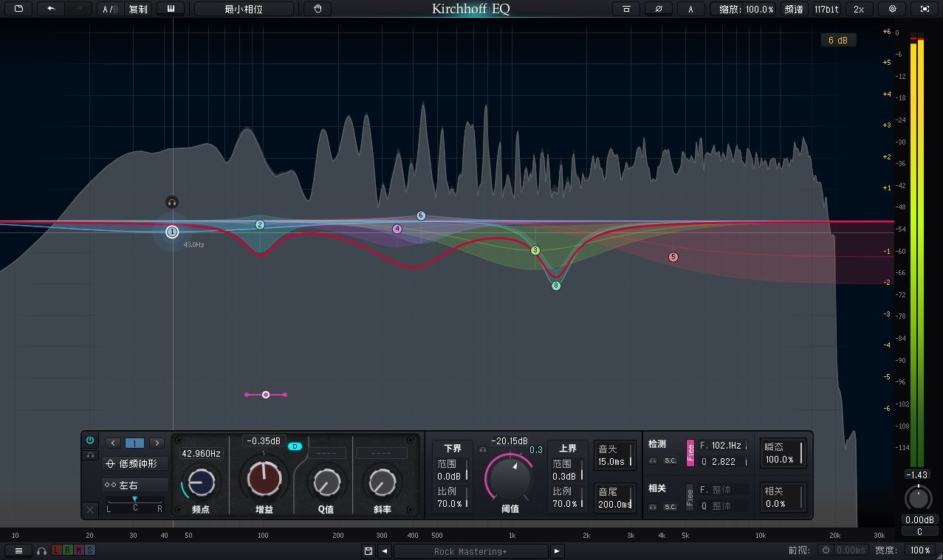This screenshot has width=943, height=560.
Task: Toggle the A/B comparison
Action: coord(110,9)
